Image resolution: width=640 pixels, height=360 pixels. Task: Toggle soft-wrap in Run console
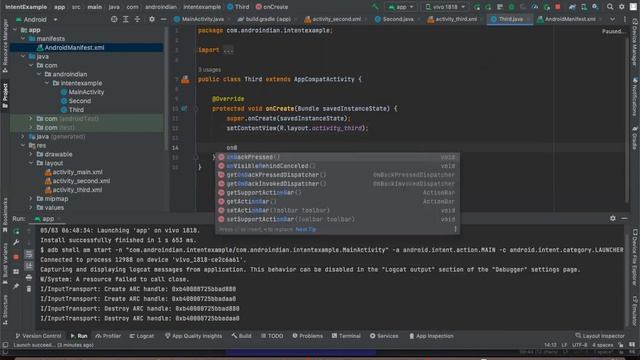[x=29, y=255]
